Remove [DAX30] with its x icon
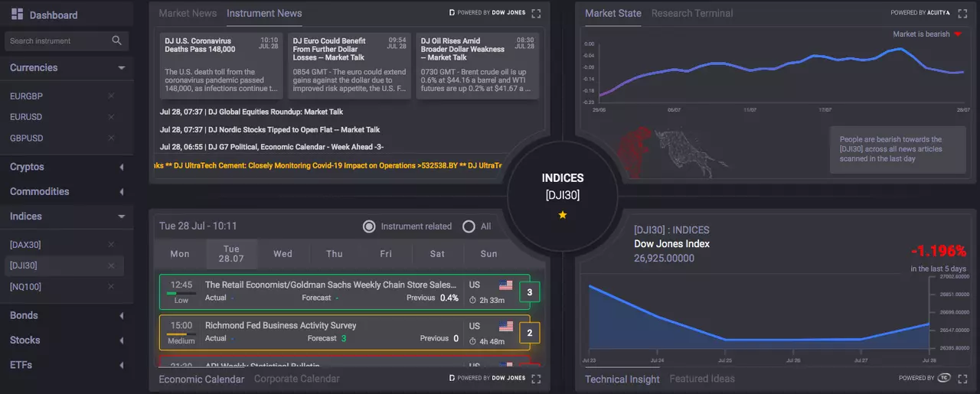This screenshot has height=394, width=980. 111,244
